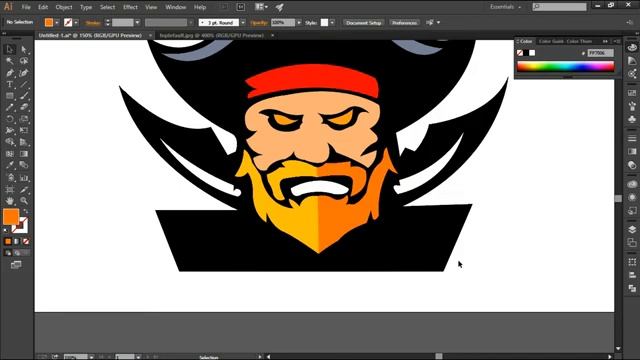Switch to the Color Guide panel tab
The height and width of the screenshot is (360, 640).
(552, 41)
